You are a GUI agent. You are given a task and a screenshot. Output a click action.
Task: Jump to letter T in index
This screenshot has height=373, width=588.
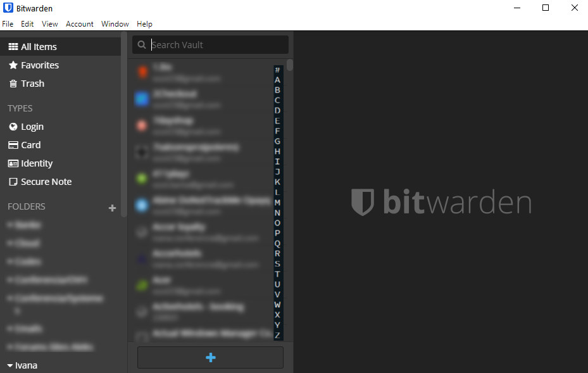tap(277, 274)
